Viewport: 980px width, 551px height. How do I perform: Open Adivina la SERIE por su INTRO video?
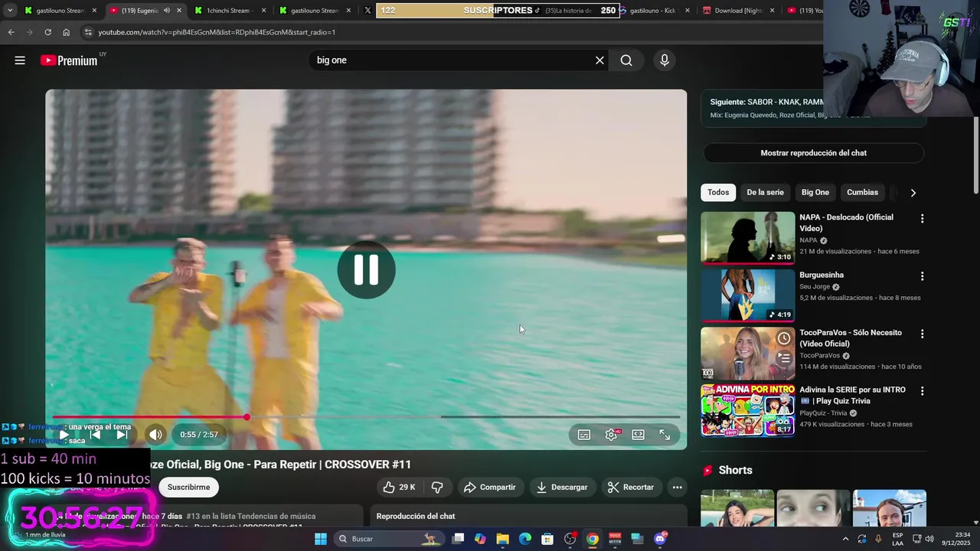[x=748, y=410]
